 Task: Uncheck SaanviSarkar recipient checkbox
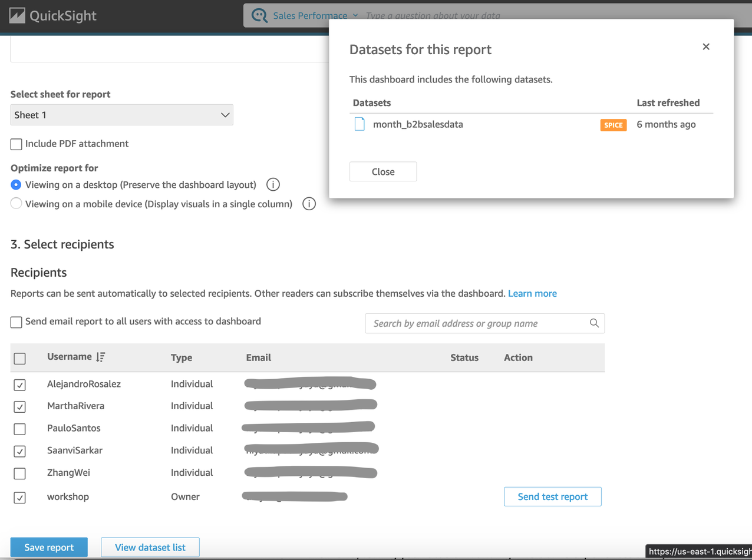[19, 451]
